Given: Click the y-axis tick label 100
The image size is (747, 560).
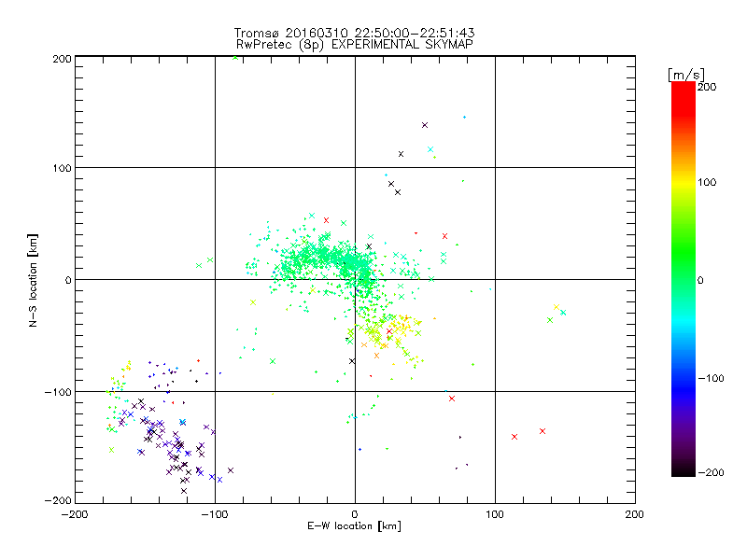Looking at the screenshot, I should [x=63, y=168].
